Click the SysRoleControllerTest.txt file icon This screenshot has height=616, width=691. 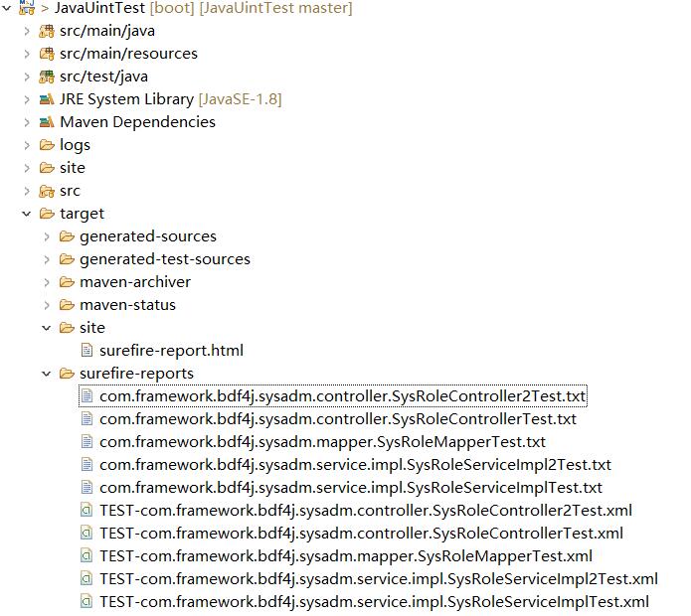pyautogui.click(x=86, y=419)
